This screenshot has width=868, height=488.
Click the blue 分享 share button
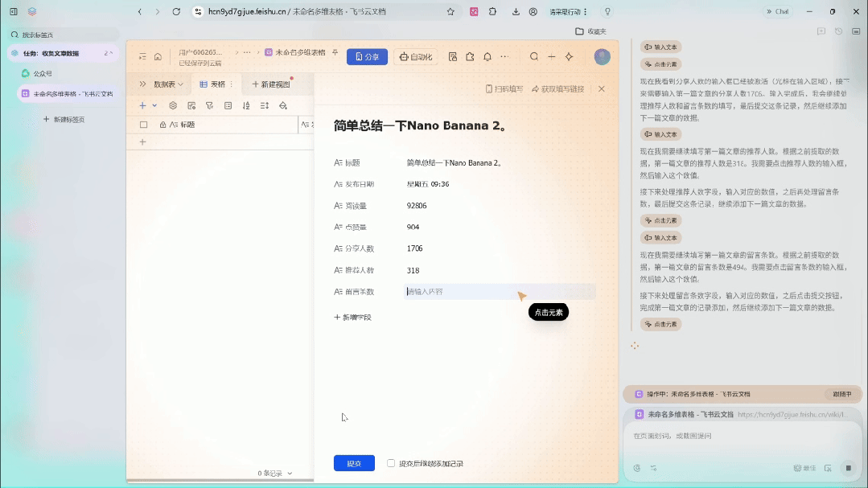(x=367, y=57)
